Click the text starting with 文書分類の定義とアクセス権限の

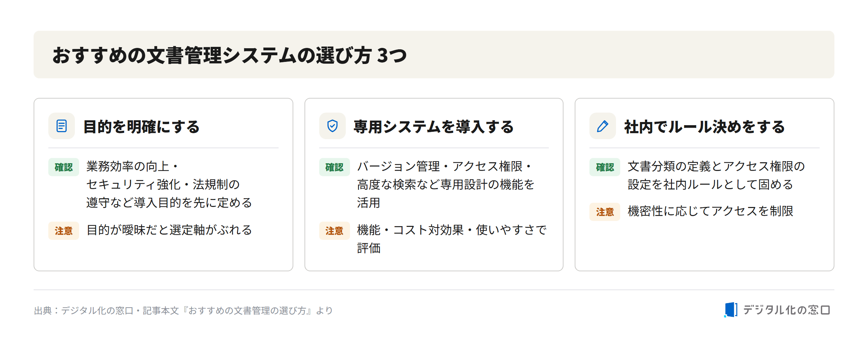pyautogui.click(x=716, y=175)
